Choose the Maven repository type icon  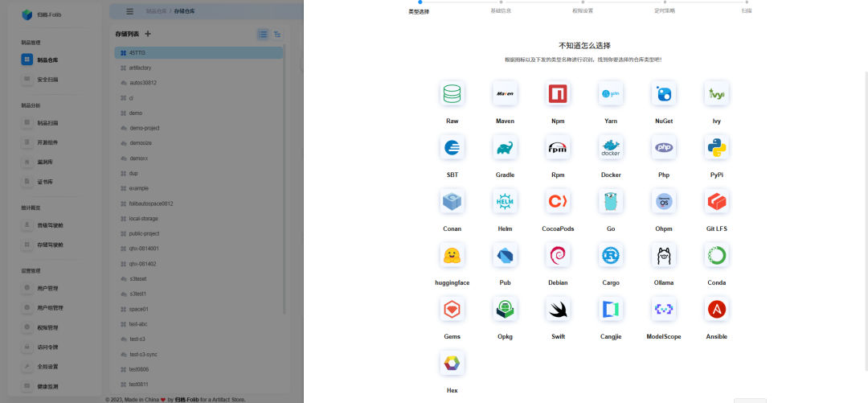point(505,93)
